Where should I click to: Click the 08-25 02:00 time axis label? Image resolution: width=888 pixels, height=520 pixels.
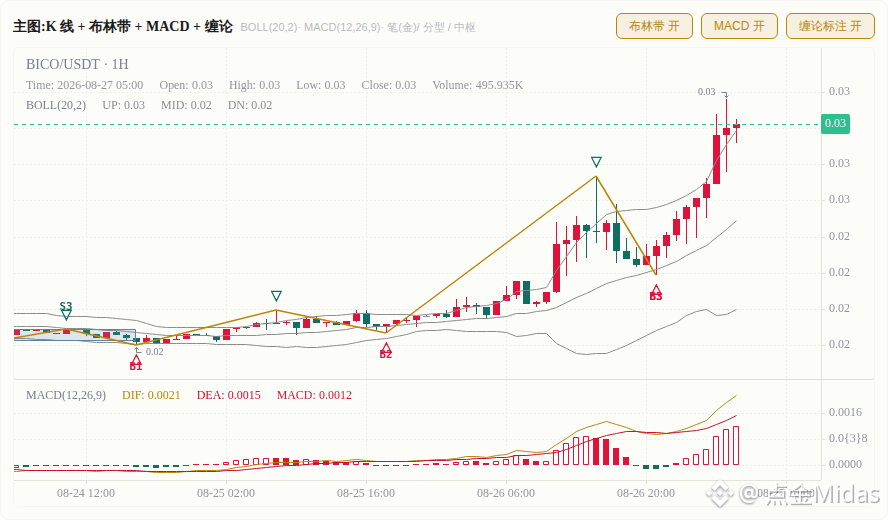pyautogui.click(x=225, y=493)
